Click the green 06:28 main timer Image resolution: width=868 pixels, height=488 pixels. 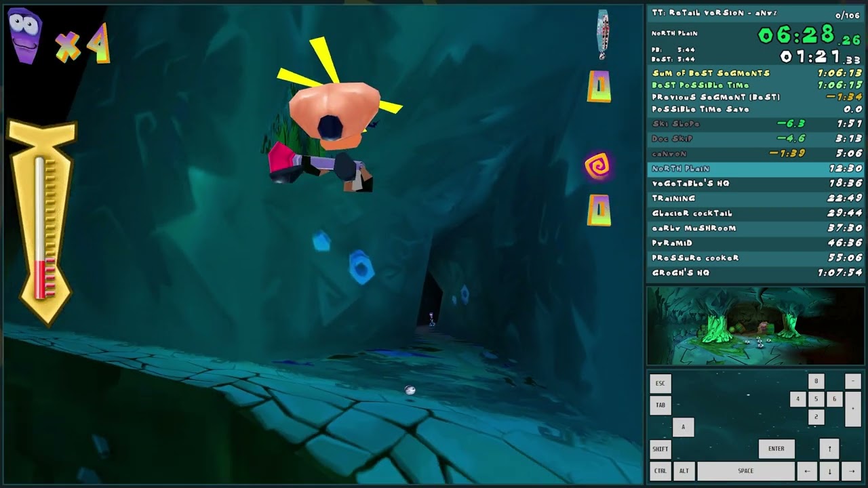810,35
